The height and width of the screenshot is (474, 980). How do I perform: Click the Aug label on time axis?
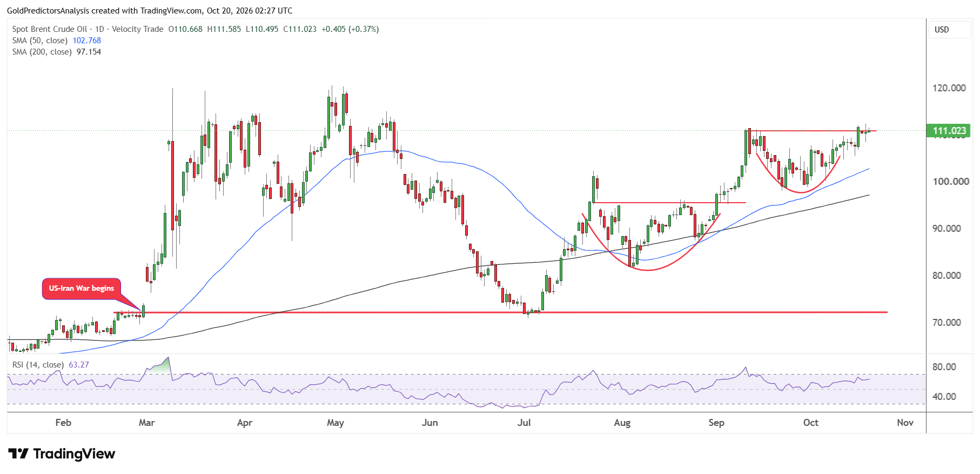622,423
